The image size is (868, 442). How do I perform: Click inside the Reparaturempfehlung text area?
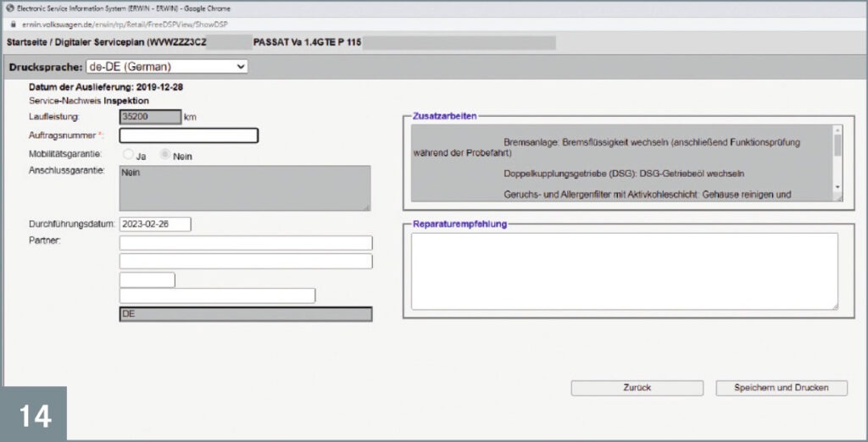click(623, 271)
